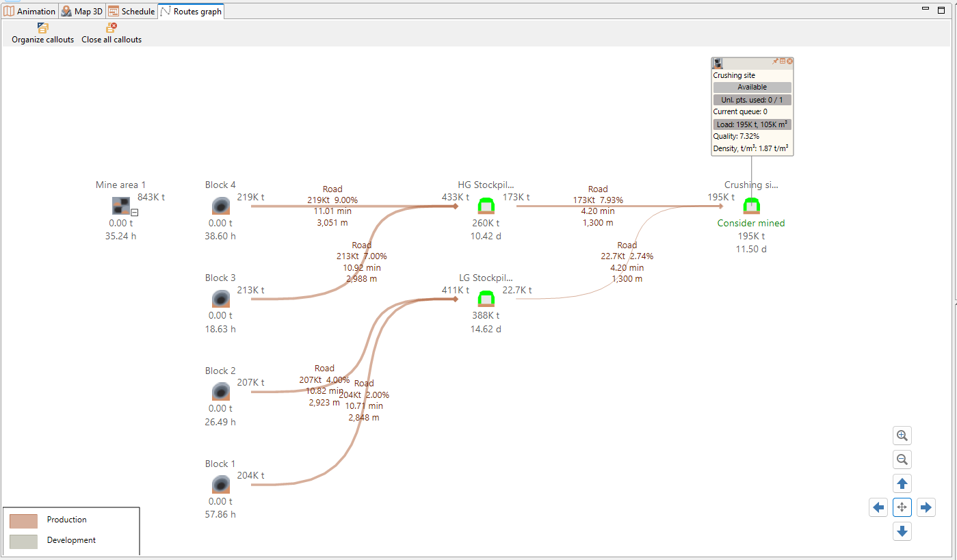The image size is (957, 560).
Task: Select the Block 1 node icon
Action: [x=220, y=485]
